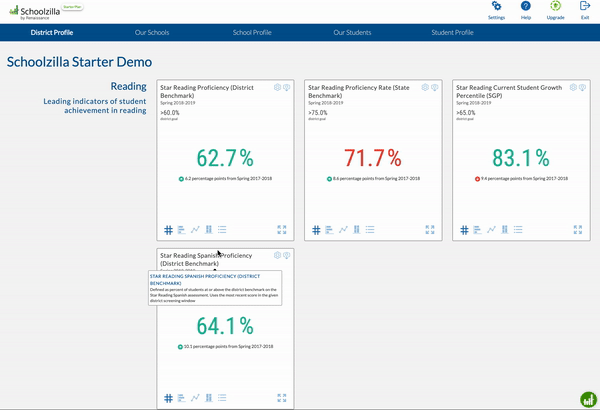Screen dimensions: 600x410
Task: Click '6.2 percentage points from Spring 2017-2018'
Action: 228,178
